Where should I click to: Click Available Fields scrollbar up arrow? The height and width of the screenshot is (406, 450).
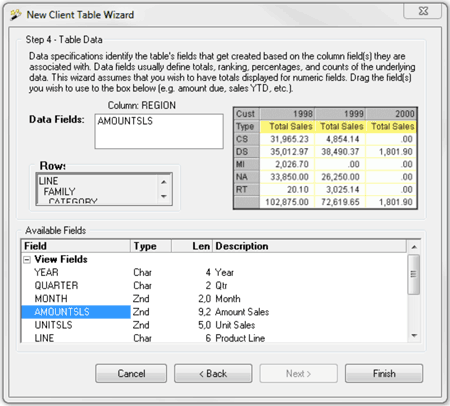click(414, 247)
